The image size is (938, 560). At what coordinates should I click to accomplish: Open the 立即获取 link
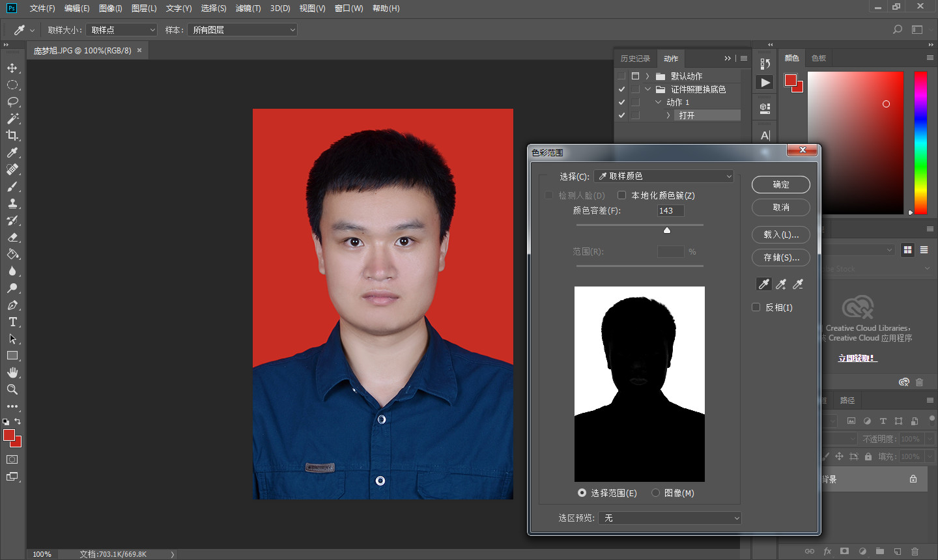click(857, 358)
